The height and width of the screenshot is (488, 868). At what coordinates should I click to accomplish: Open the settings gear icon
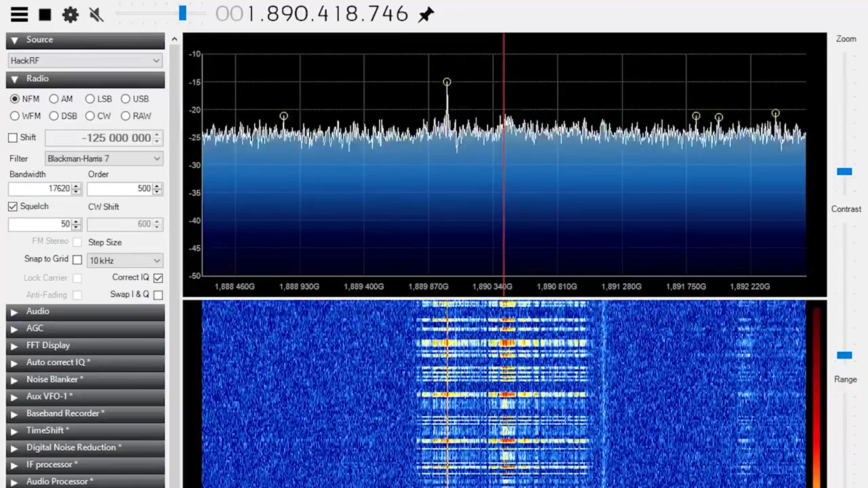tap(70, 15)
